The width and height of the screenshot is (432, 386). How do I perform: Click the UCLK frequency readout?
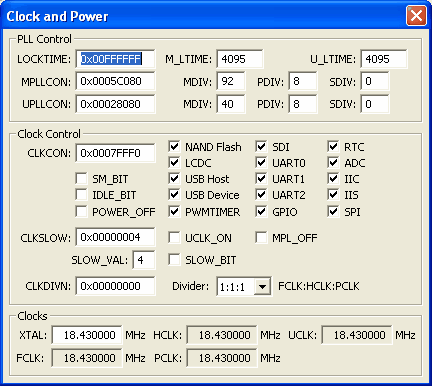click(x=357, y=335)
